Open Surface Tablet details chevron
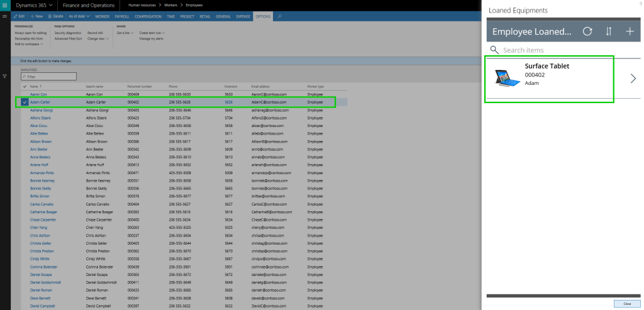Viewport: 644px width, 310px height. pyautogui.click(x=633, y=79)
